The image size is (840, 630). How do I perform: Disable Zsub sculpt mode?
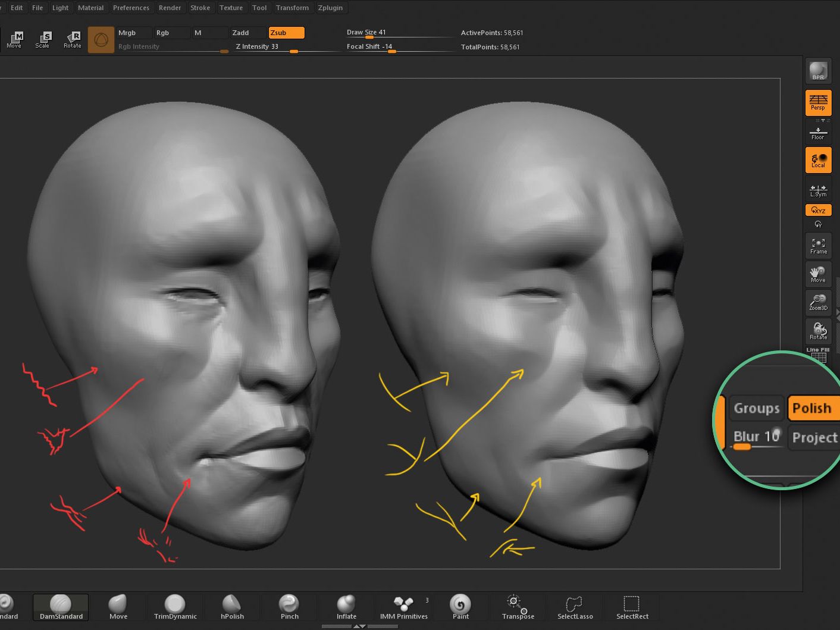286,33
